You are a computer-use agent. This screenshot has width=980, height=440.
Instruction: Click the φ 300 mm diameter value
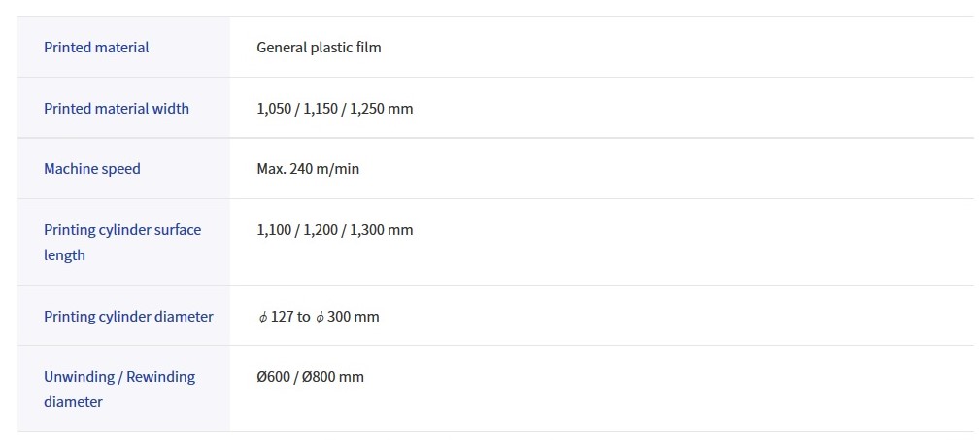[348, 317]
